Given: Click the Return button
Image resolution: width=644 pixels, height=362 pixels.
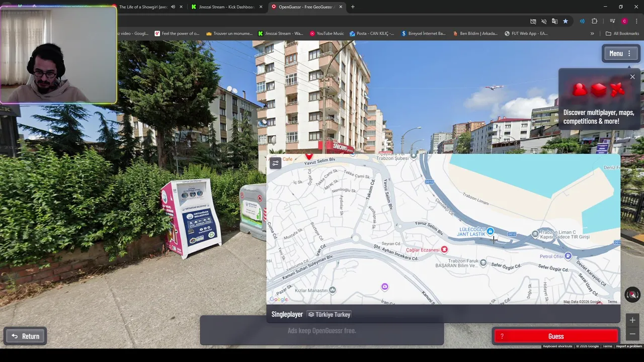Looking at the screenshot, I should (x=26, y=336).
